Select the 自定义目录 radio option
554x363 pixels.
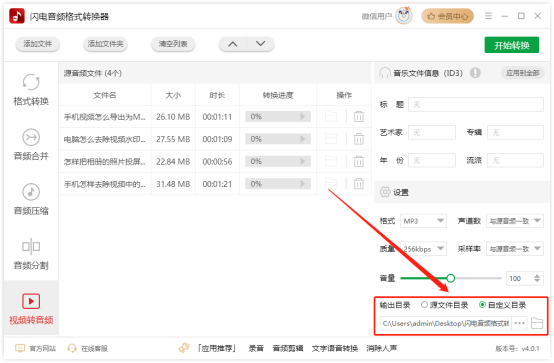point(482,305)
